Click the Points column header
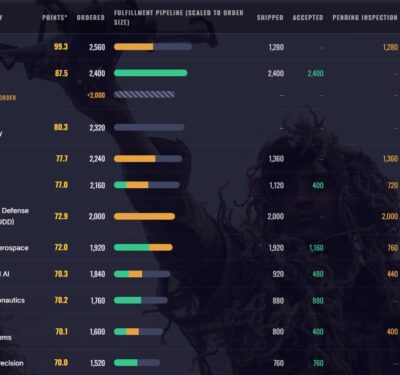The width and height of the screenshot is (400, 375). pos(55,17)
